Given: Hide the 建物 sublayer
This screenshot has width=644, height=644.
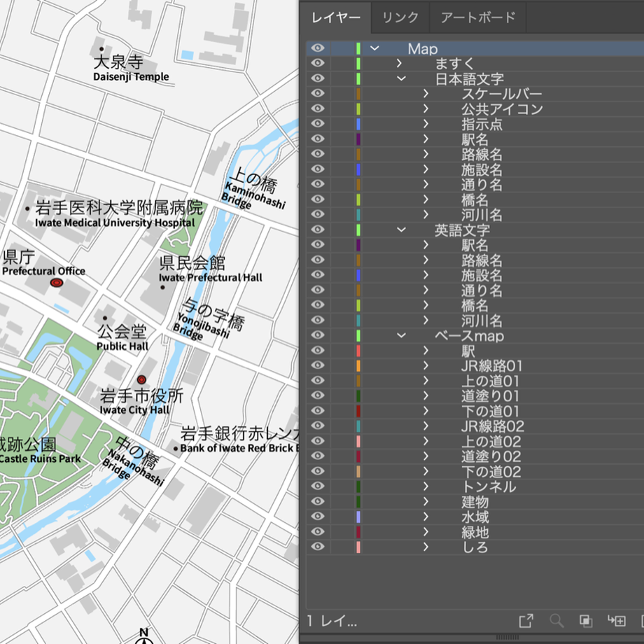Looking at the screenshot, I should (x=318, y=501).
